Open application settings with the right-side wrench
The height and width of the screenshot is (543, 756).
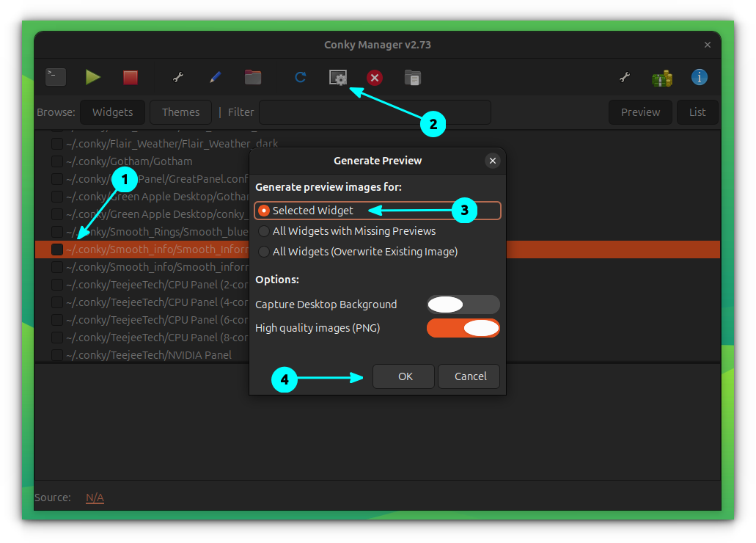pyautogui.click(x=624, y=76)
